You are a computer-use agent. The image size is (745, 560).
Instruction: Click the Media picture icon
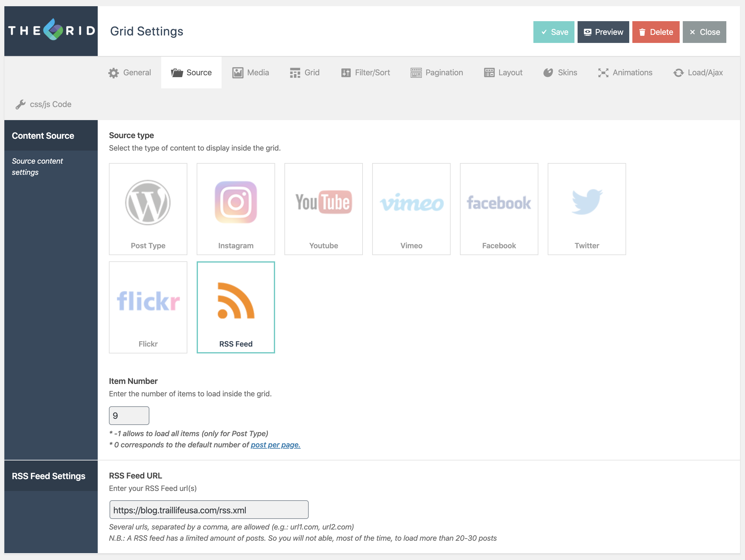238,73
